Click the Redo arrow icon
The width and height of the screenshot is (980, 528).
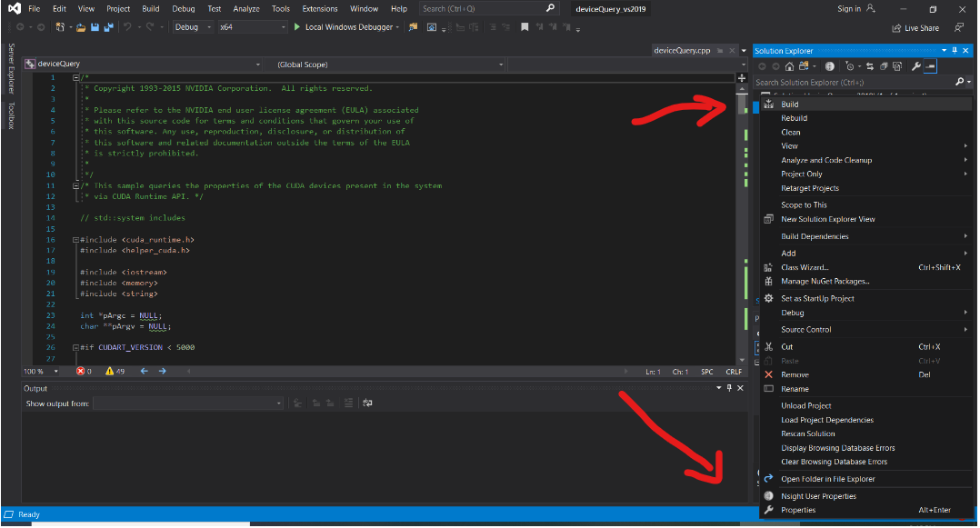coord(150,27)
